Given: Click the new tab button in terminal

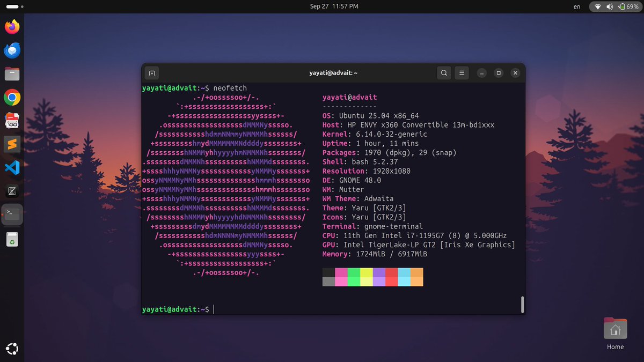Looking at the screenshot, I should tap(152, 73).
